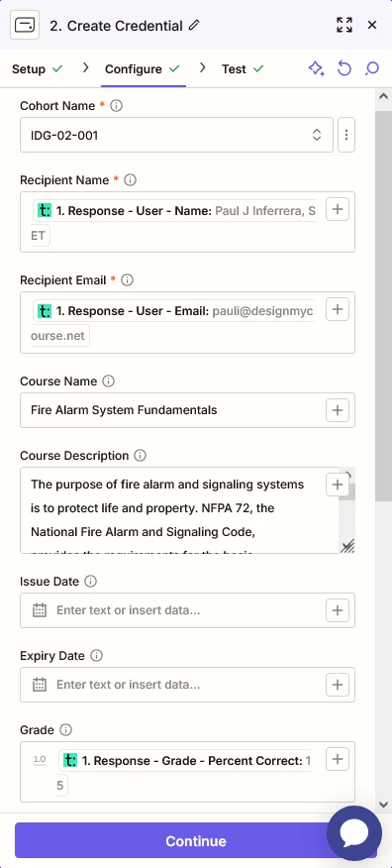Screen dimensions: 392x868
Task: Click the plus insert-data button in the Grade field
Action: [x=338, y=759]
